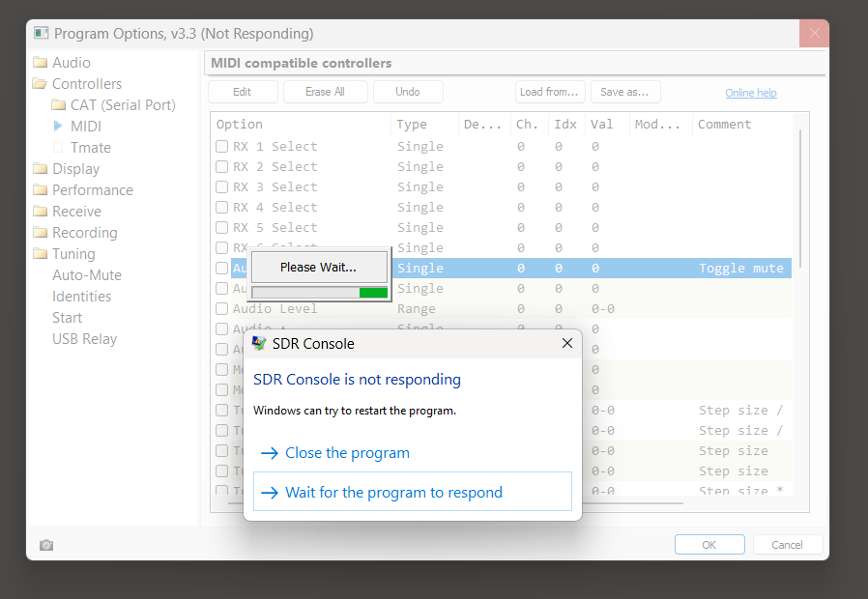Expand the Performance tree node
The width and height of the screenshot is (868, 599).
coord(40,190)
